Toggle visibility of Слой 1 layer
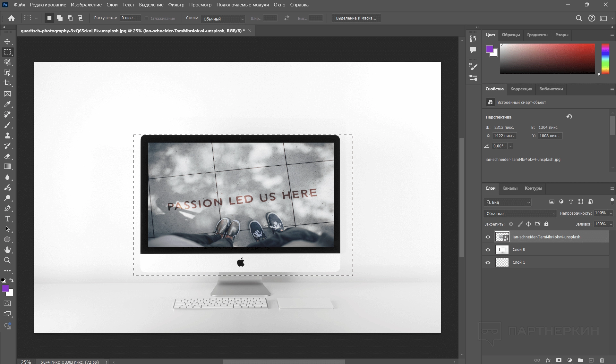616x364 pixels. [x=488, y=262]
